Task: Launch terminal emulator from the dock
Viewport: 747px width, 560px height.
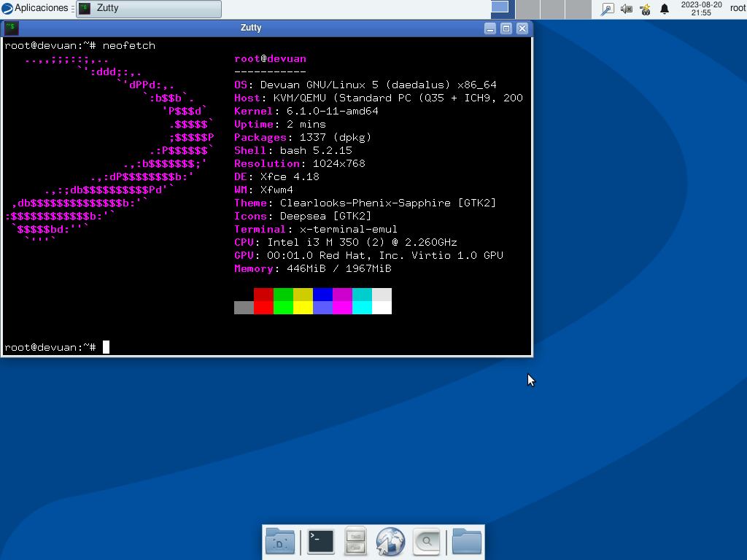Action: point(321,542)
